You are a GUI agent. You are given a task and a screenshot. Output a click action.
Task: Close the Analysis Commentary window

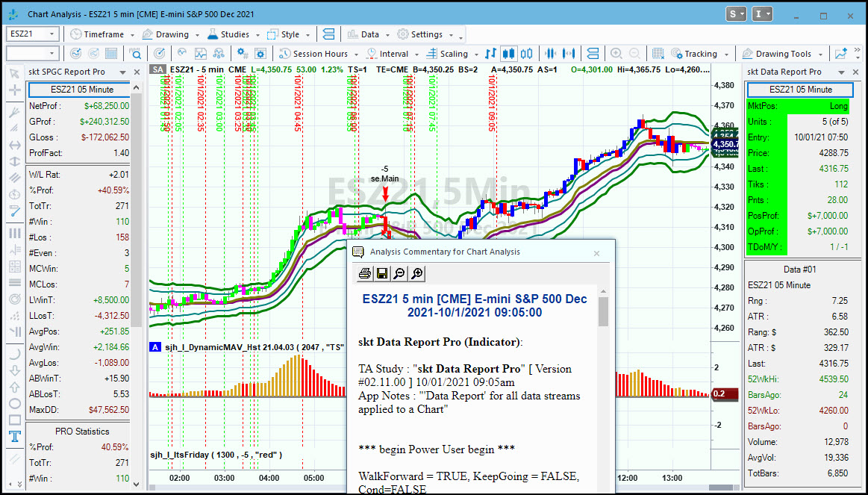(597, 253)
